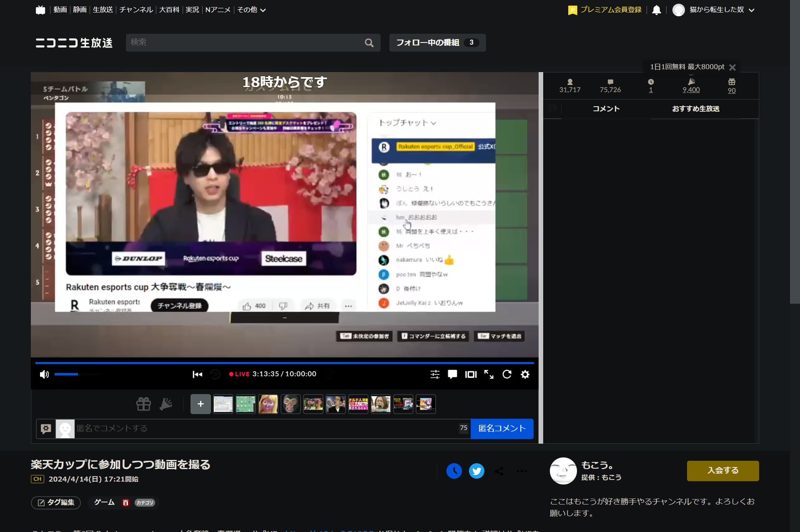Open the three-dot more options menu
800x532 pixels.
pyautogui.click(x=522, y=471)
